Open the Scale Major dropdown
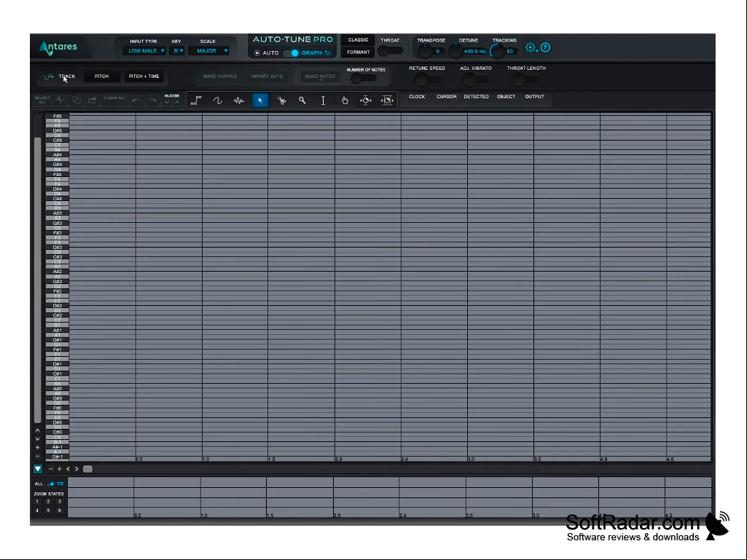 pos(209,51)
